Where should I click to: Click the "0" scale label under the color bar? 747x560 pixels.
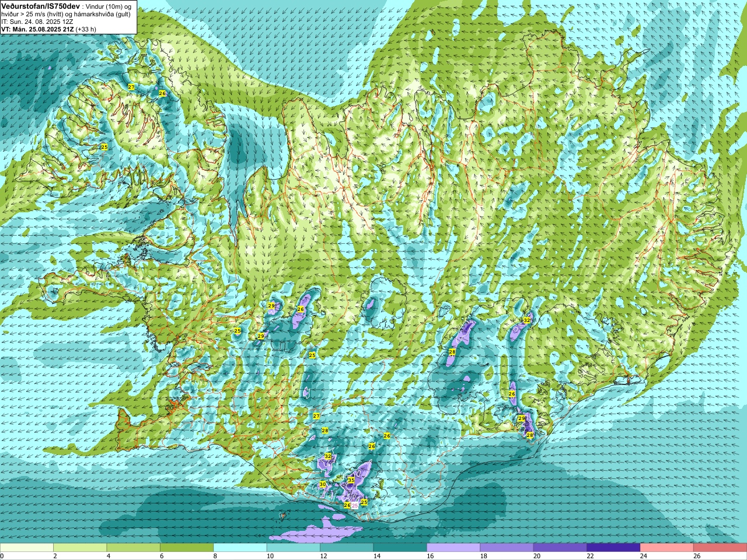point(2,556)
